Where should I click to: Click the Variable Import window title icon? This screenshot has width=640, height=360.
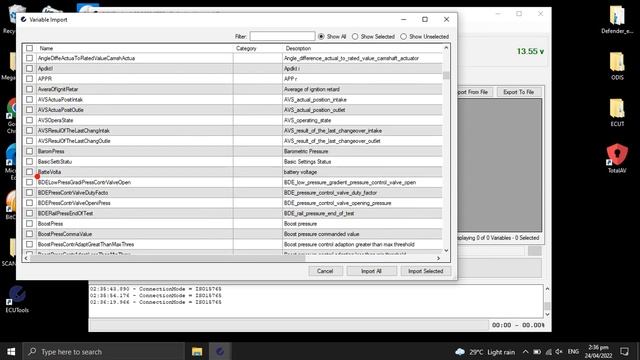pyautogui.click(x=24, y=19)
